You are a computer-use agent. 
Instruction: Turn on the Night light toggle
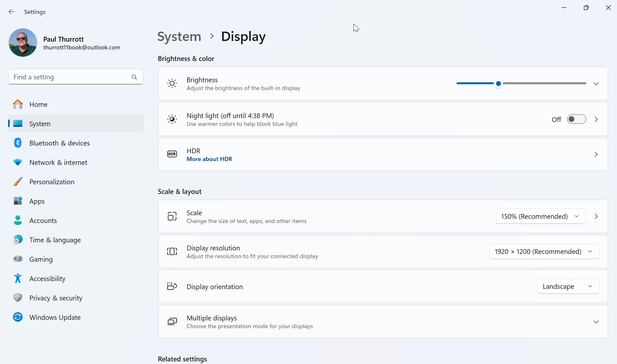click(x=576, y=119)
